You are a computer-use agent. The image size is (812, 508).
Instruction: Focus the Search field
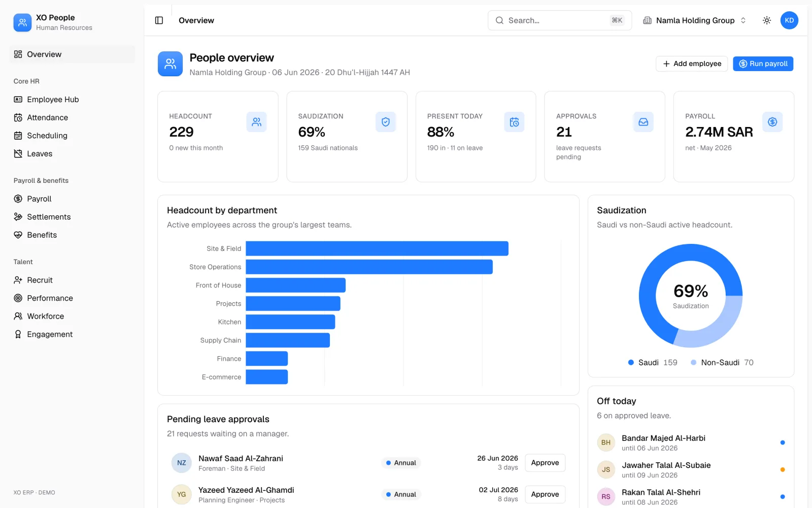(560, 20)
